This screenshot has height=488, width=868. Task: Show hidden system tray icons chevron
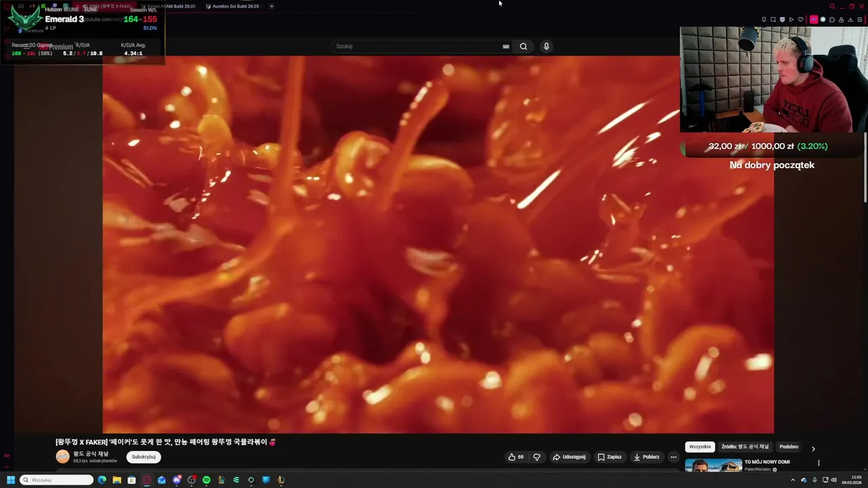pos(793,480)
